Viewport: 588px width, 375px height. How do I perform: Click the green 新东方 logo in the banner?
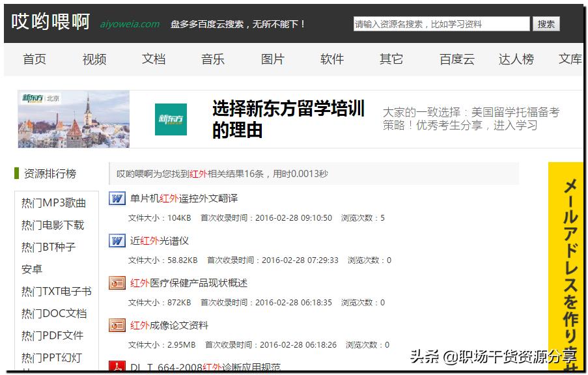(171, 119)
